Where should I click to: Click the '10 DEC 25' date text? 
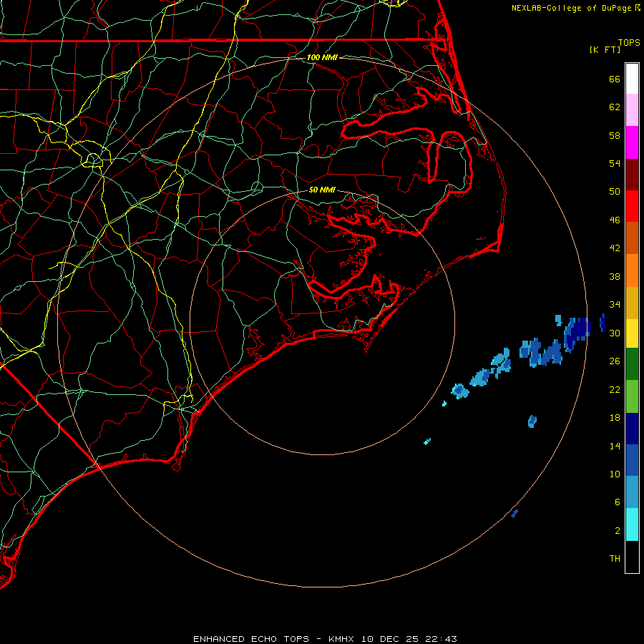pyautogui.click(x=390, y=639)
